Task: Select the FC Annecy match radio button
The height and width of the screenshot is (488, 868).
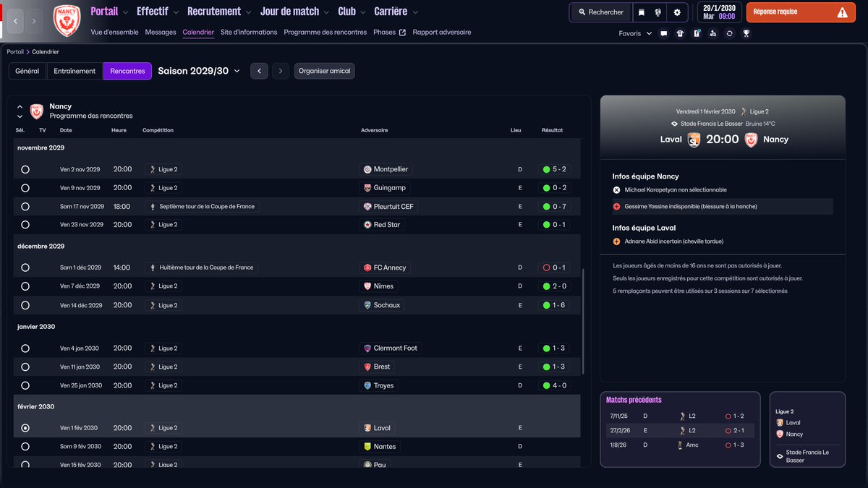Action: 25,267
